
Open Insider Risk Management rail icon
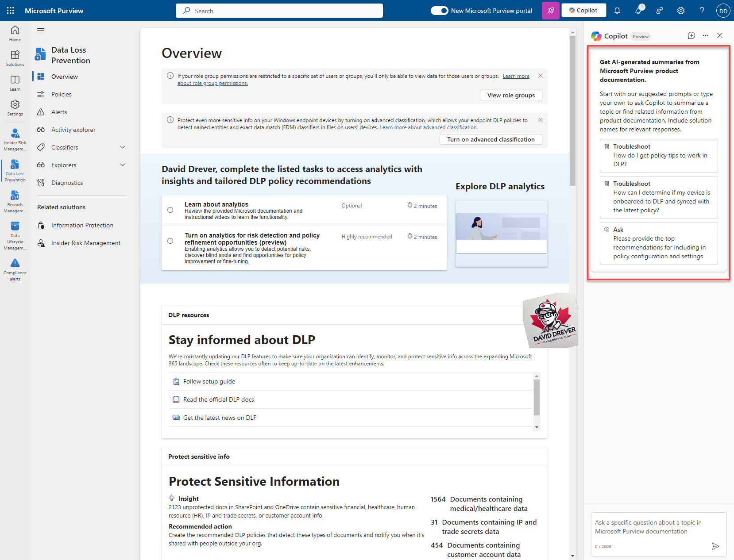click(15, 139)
